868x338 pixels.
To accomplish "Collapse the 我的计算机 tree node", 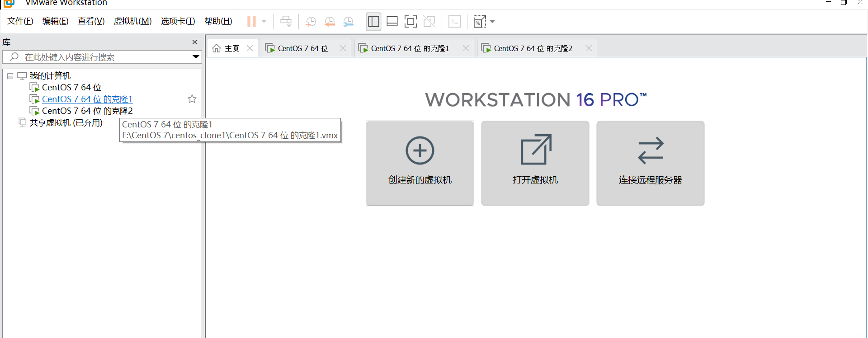I will coord(10,76).
